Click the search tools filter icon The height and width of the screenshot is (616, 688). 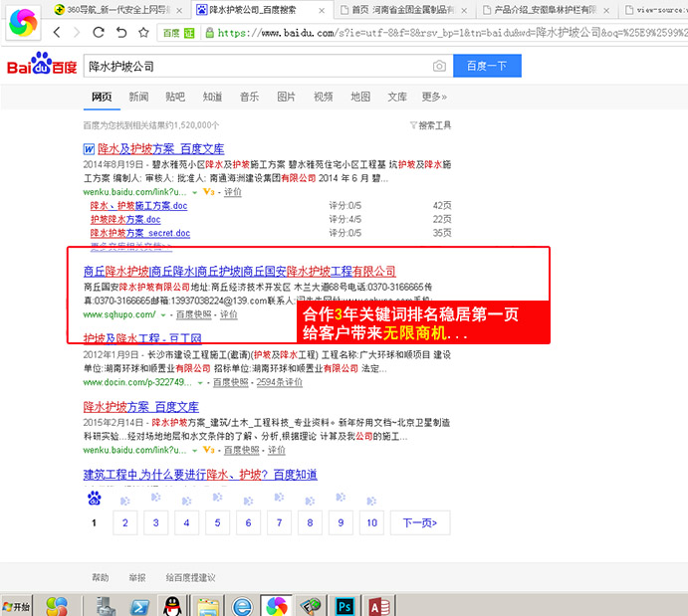click(x=413, y=125)
